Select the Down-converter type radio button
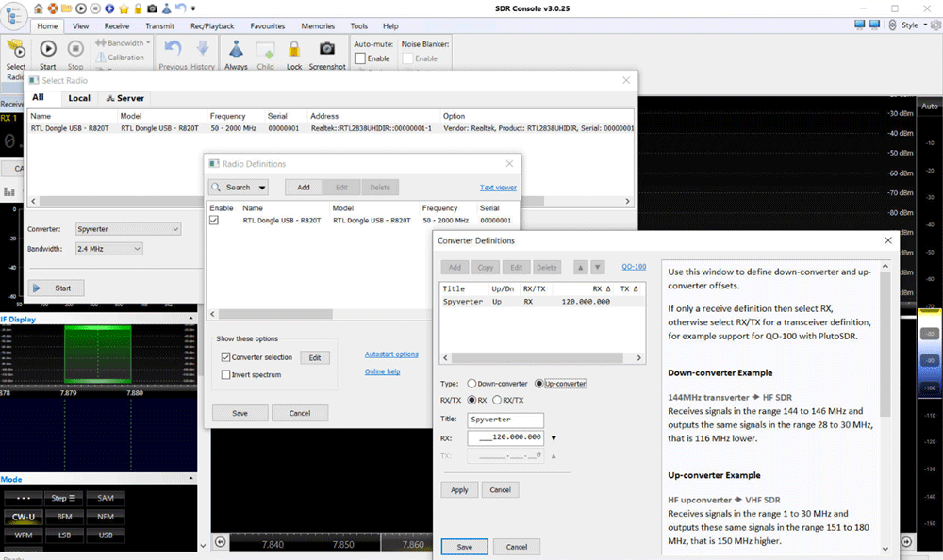The width and height of the screenshot is (943, 560). click(x=471, y=384)
